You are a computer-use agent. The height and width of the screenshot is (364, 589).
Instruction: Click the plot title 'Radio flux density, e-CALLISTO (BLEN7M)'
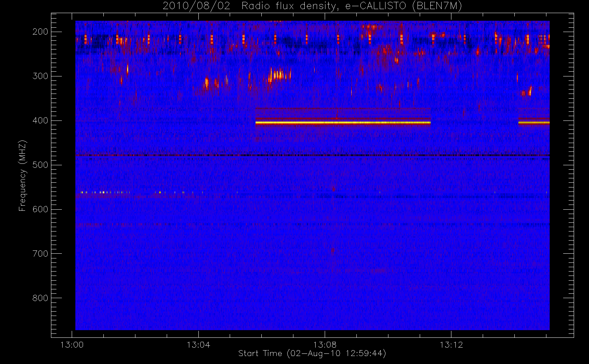tap(352, 6)
